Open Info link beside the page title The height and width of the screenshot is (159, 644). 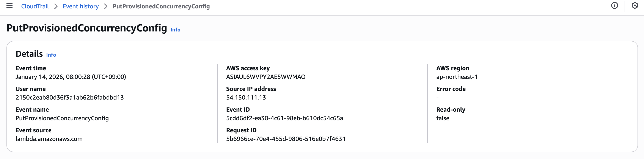(x=175, y=30)
